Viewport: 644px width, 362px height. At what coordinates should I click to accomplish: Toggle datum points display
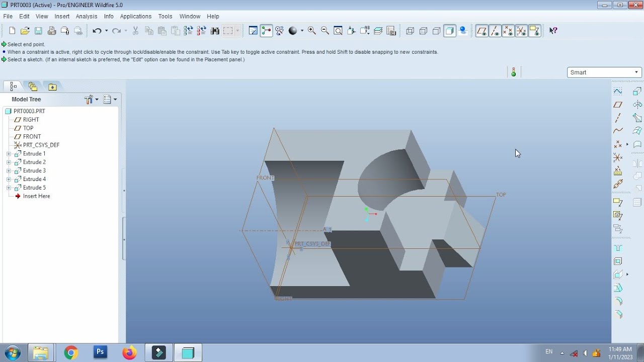(x=508, y=31)
